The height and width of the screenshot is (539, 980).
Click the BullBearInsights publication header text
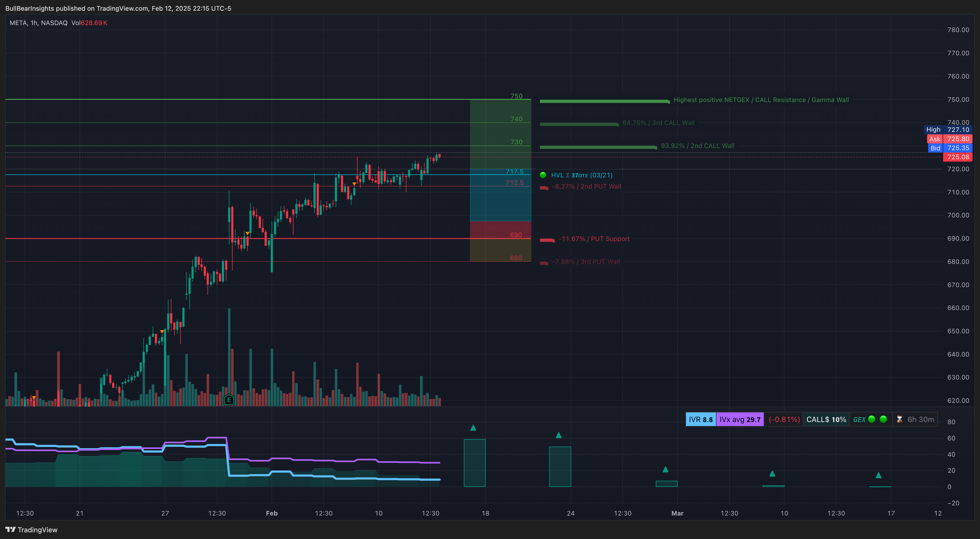click(118, 8)
